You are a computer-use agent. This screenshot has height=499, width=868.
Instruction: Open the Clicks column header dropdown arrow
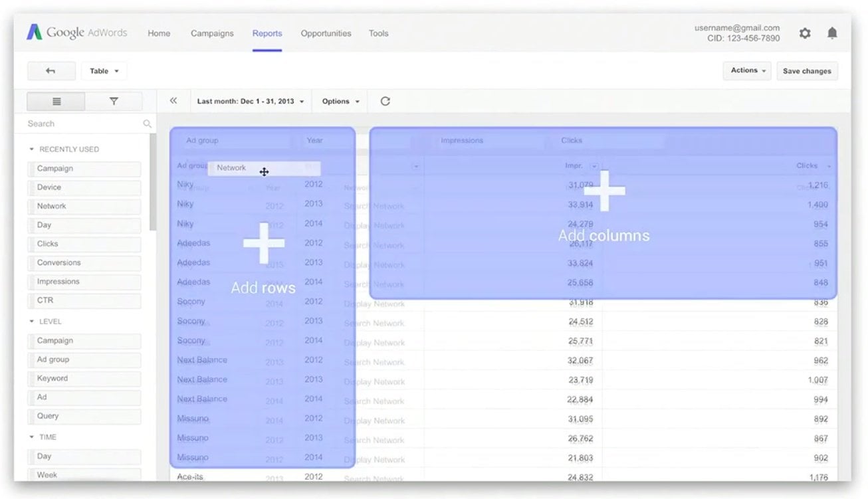[829, 166]
